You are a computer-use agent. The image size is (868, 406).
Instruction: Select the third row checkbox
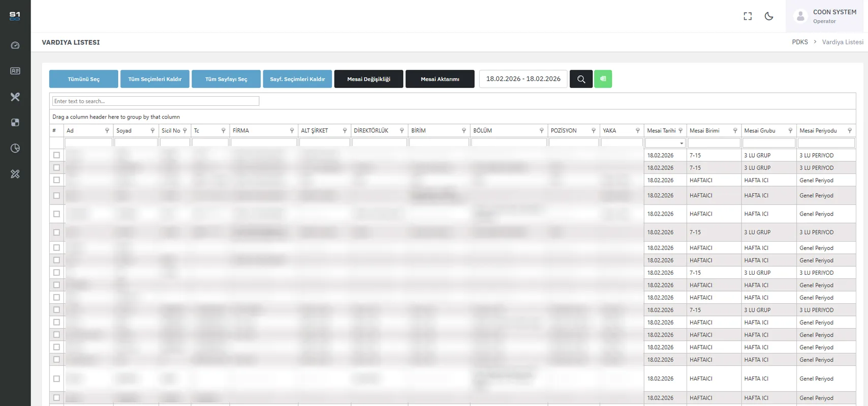tap(56, 180)
